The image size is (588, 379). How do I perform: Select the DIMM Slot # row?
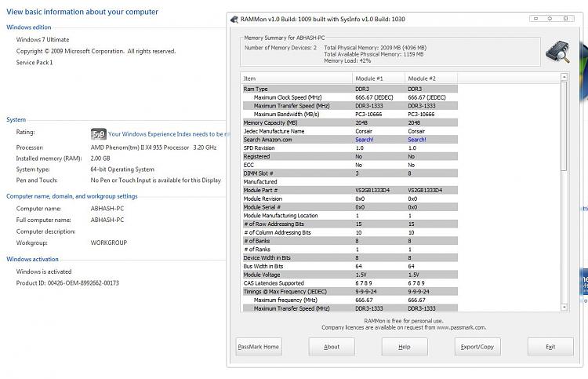click(x=350, y=173)
